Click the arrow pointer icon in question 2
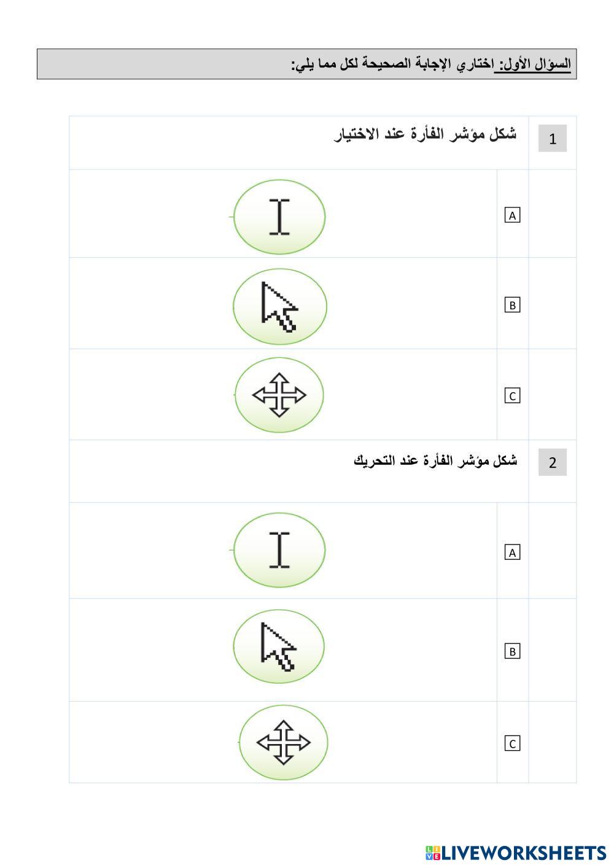The height and width of the screenshot is (868, 614). 279,646
